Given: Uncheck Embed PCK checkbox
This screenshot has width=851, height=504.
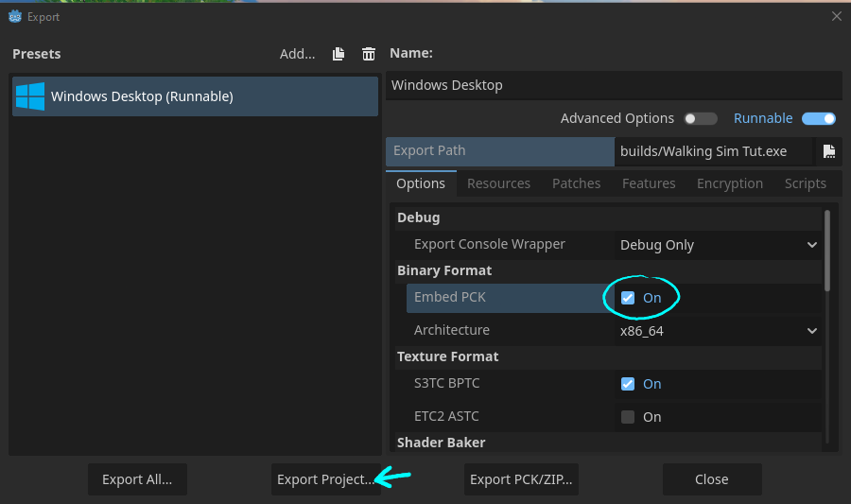Looking at the screenshot, I should (x=628, y=298).
